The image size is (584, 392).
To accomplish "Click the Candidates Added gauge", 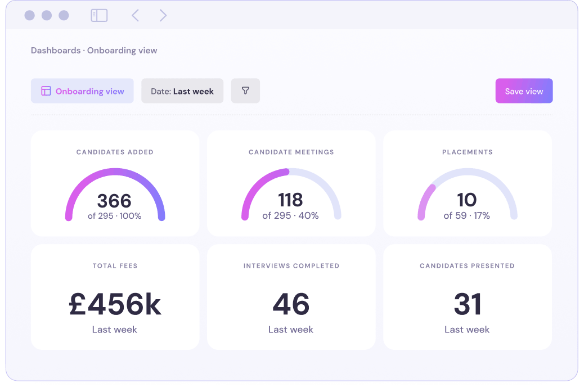I will pos(115,195).
